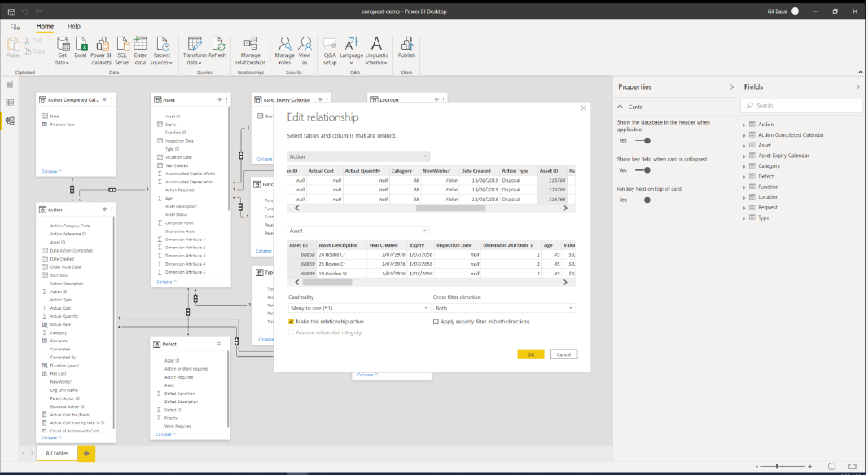The width and height of the screenshot is (868, 475).
Task: Collapse the Fields pane chevron
Action: (858, 87)
